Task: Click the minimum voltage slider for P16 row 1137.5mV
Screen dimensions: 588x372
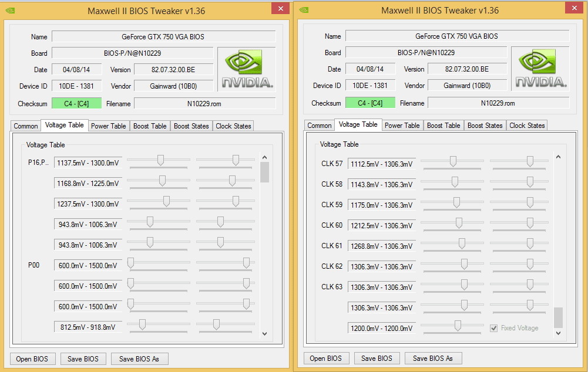Action: [160, 160]
